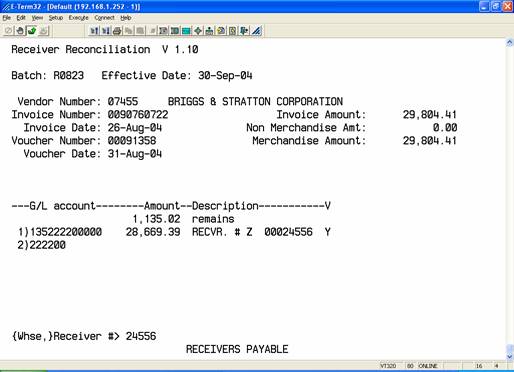Click the scrollbar down arrow
Image resolution: width=514 pixels, height=372 pixels.
click(x=510, y=357)
